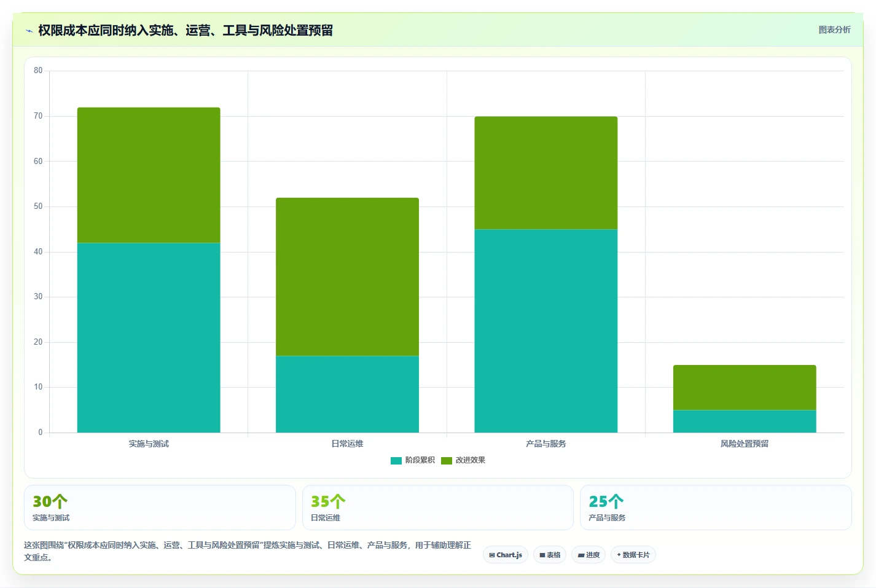The width and height of the screenshot is (876, 588).
Task: Click the teal segment of 风险处置预留 bar
Action: pos(745,421)
